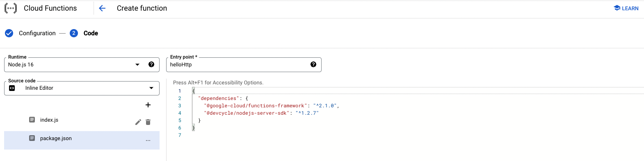This screenshot has width=644, height=161.
Task: Show help for the Runtime field
Action: (x=151, y=64)
